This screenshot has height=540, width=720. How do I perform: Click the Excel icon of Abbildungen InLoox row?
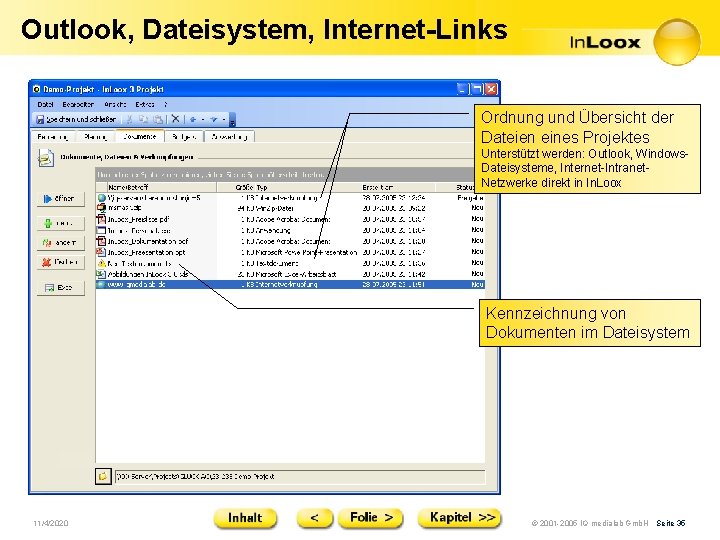tap(101, 274)
